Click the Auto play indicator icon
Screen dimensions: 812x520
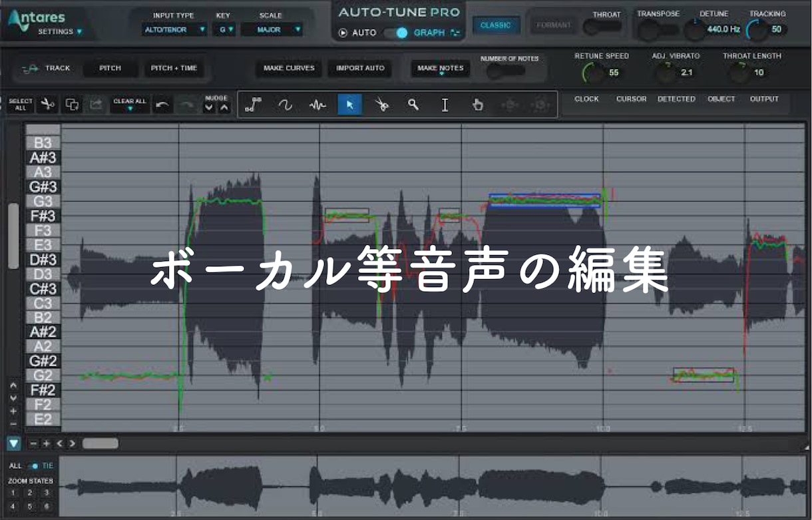tap(343, 33)
